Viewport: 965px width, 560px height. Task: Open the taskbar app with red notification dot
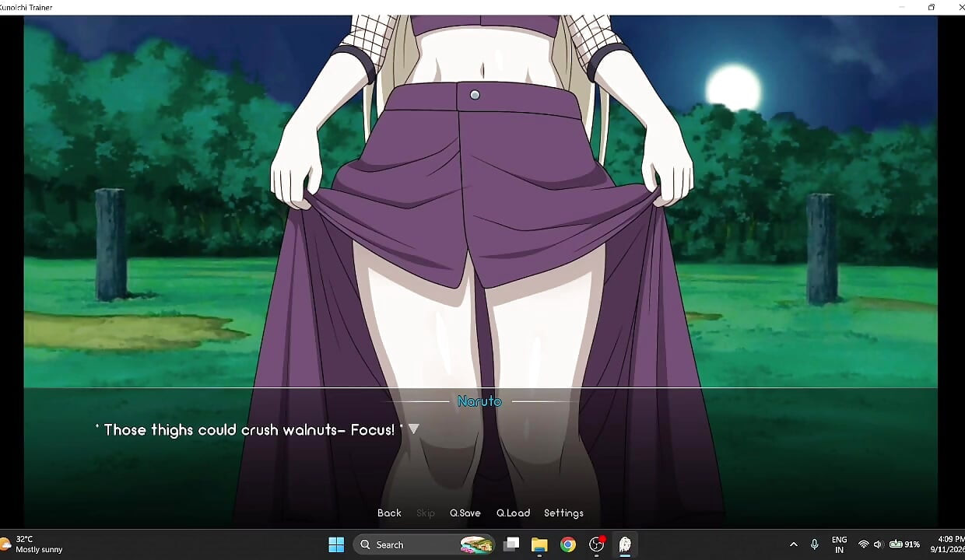(x=597, y=544)
